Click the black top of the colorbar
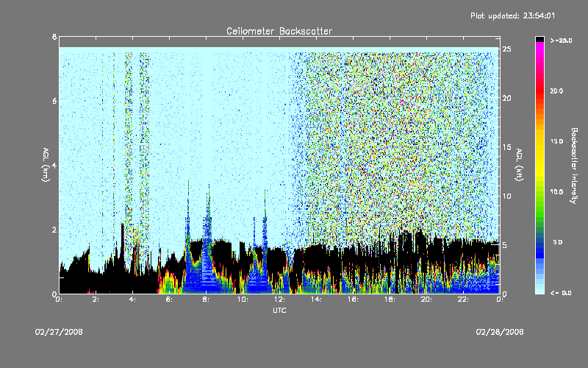Viewport: 588px width, 368px height. click(539, 39)
